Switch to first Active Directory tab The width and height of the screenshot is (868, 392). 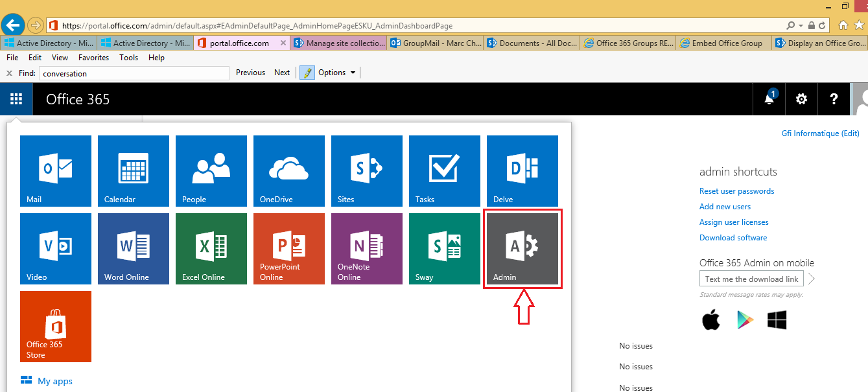[x=49, y=43]
